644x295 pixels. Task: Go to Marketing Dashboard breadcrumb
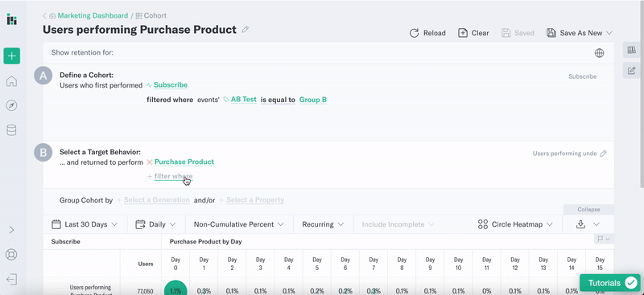tap(93, 15)
